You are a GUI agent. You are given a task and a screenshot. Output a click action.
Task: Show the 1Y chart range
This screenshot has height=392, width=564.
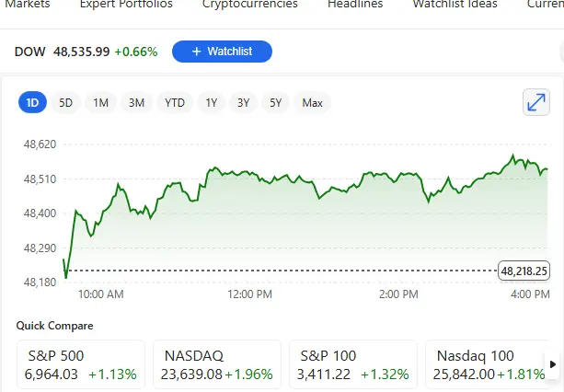click(x=212, y=103)
